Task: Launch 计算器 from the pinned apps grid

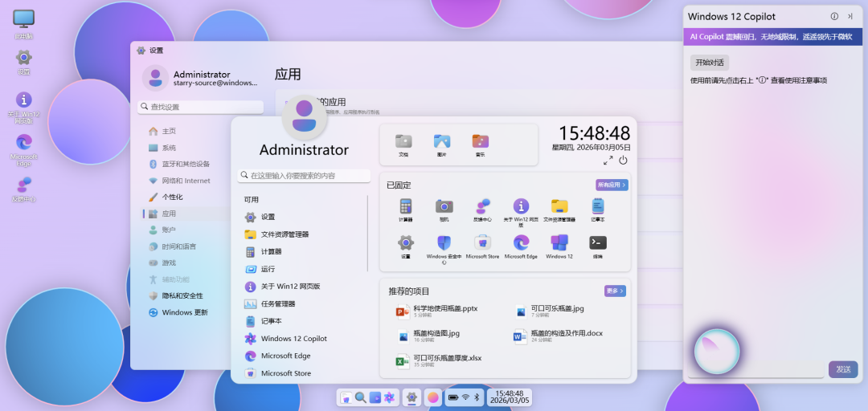Action: pyautogui.click(x=406, y=210)
